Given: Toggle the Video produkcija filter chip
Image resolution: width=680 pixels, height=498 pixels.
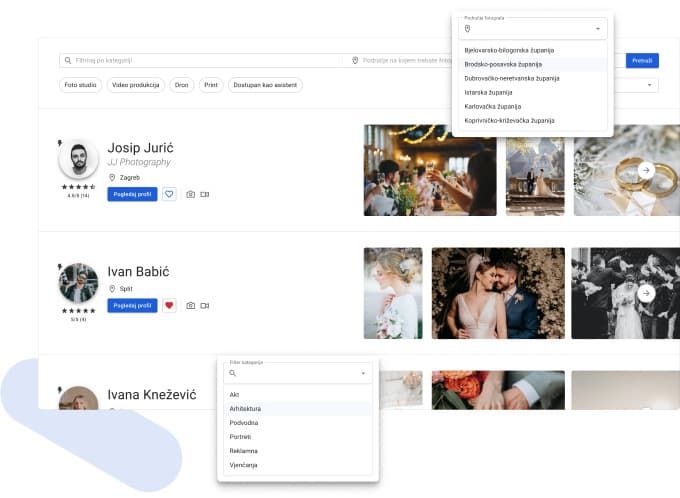Looking at the screenshot, I should pos(136,85).
